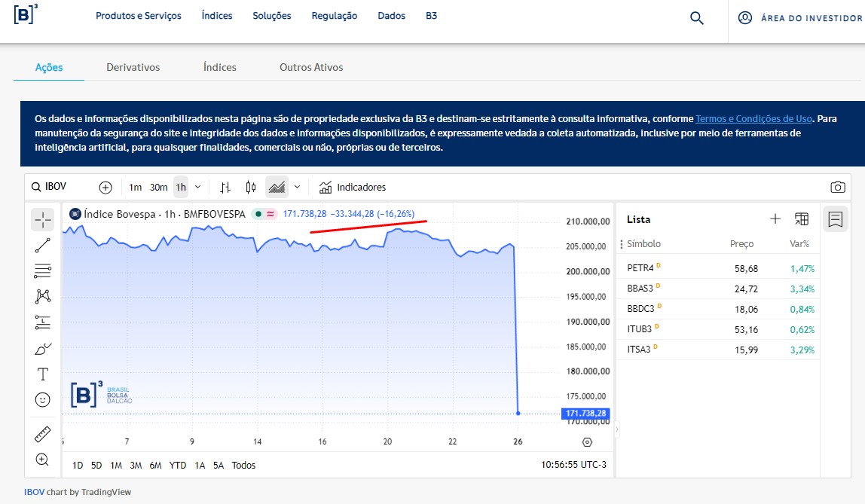The width and height of the screenshot is (865, 504).
Task: Select the Text annotation tool
Action: (x=42, y=374)
